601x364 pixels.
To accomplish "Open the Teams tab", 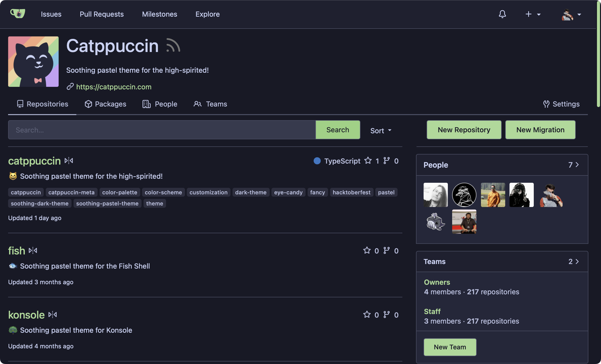I will [x=210, y=104].
